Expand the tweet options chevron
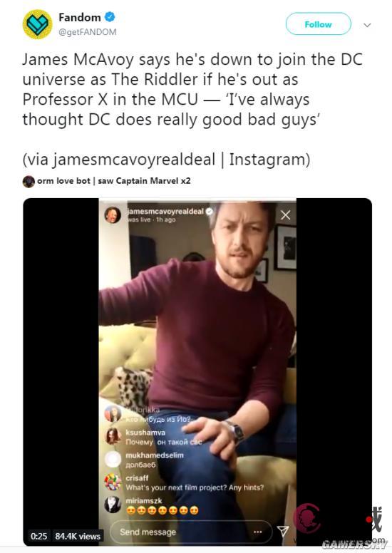The image size is (392, 553). pos(367,25)
